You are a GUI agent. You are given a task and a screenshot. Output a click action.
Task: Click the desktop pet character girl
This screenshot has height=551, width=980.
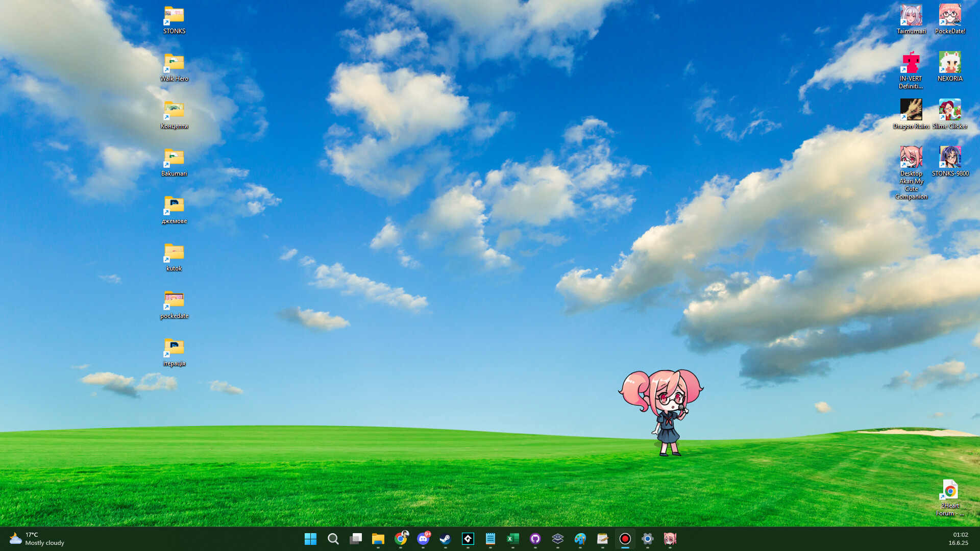point(666,408)
